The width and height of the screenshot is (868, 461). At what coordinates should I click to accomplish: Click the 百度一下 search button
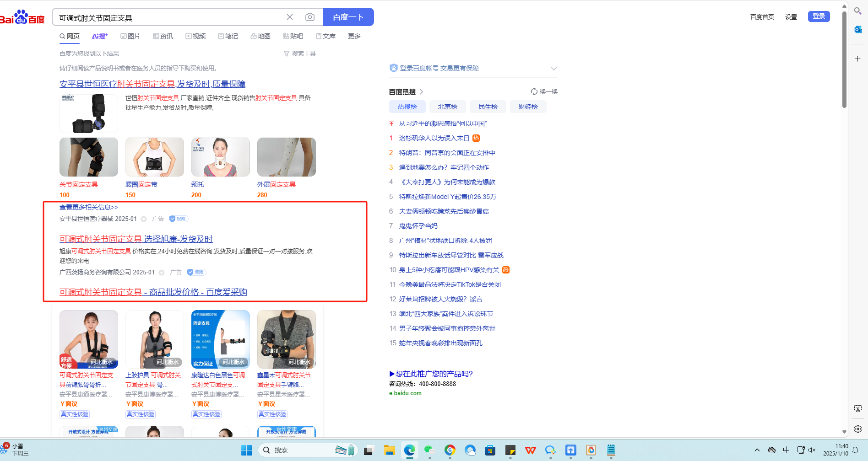(x=348, y=17)
